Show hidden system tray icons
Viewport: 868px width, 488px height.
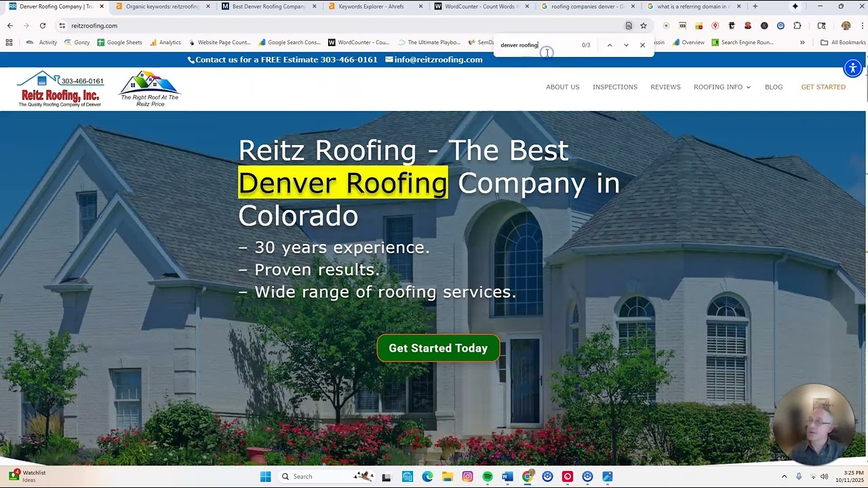coord(784,476)
